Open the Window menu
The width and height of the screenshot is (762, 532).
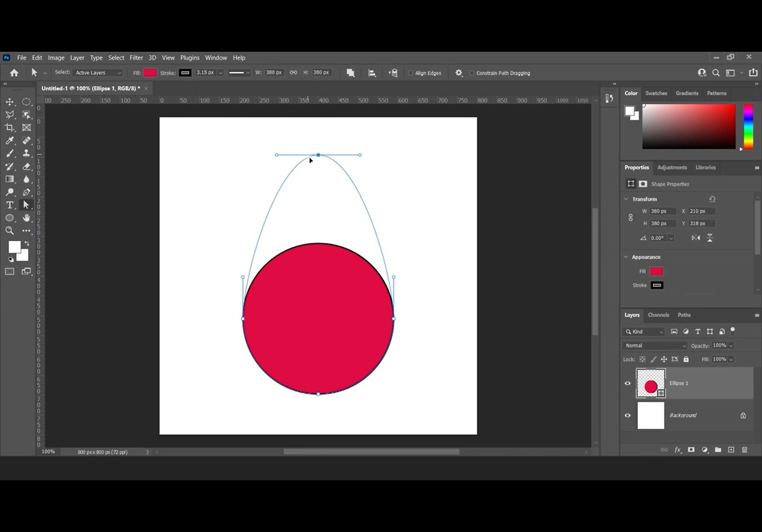point(216,58)
